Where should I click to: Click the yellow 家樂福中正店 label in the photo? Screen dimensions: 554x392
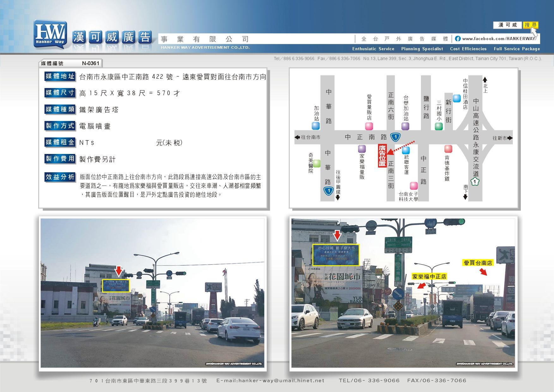tap(429, 277)
